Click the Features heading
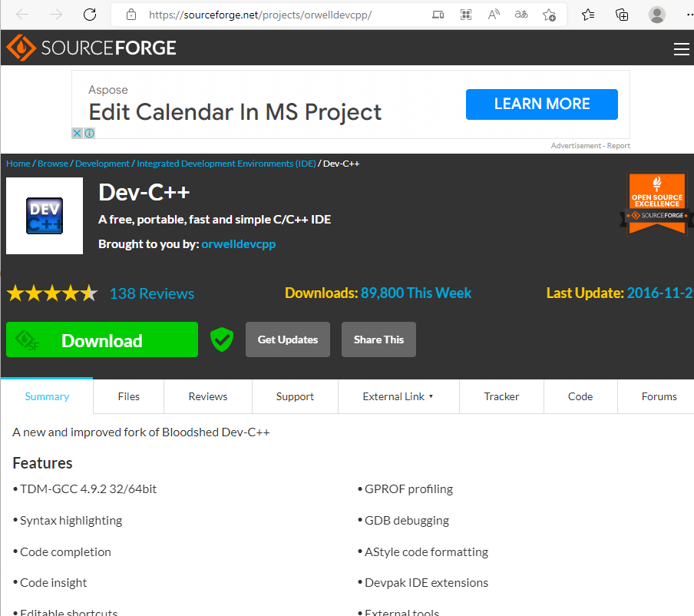Screen dimensions: 694x616 42,463
